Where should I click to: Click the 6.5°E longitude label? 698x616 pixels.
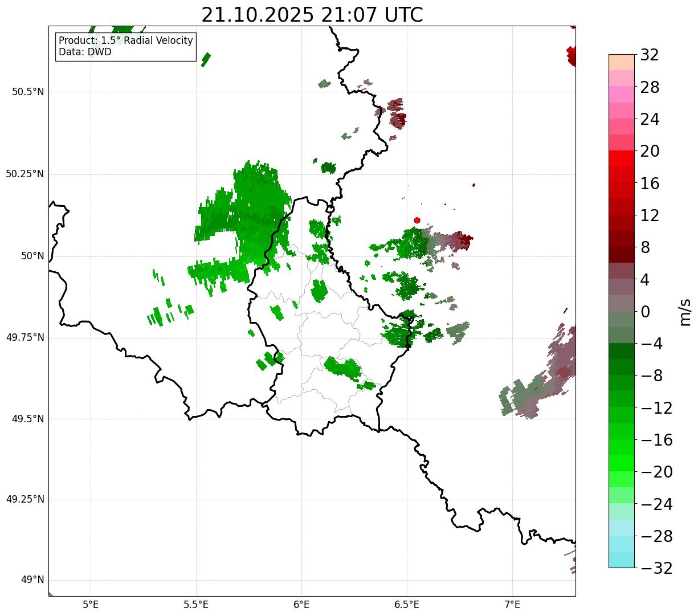407,604
